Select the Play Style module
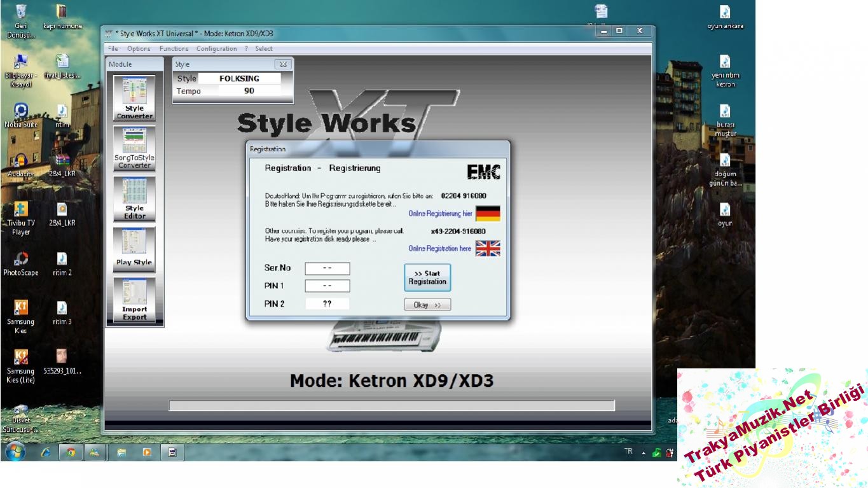This screenshot has height=488, width=868. 134,248
